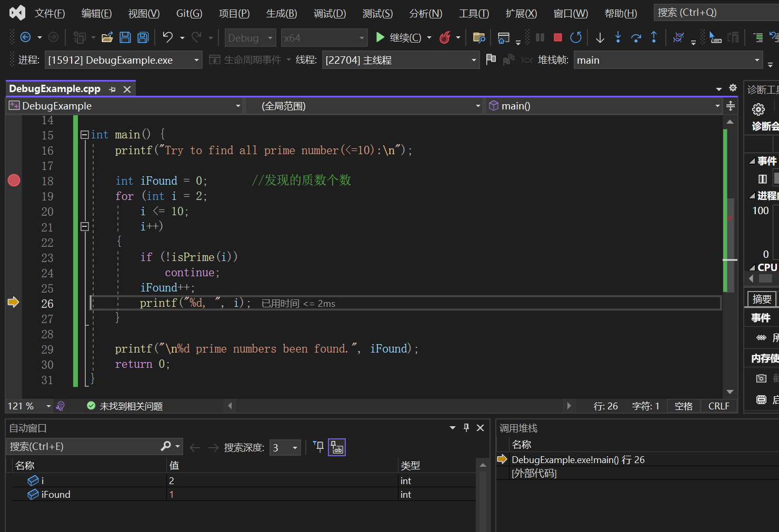Close the DebugExample.cpp tab
The image size is (779, 532).
click(127, 89)
